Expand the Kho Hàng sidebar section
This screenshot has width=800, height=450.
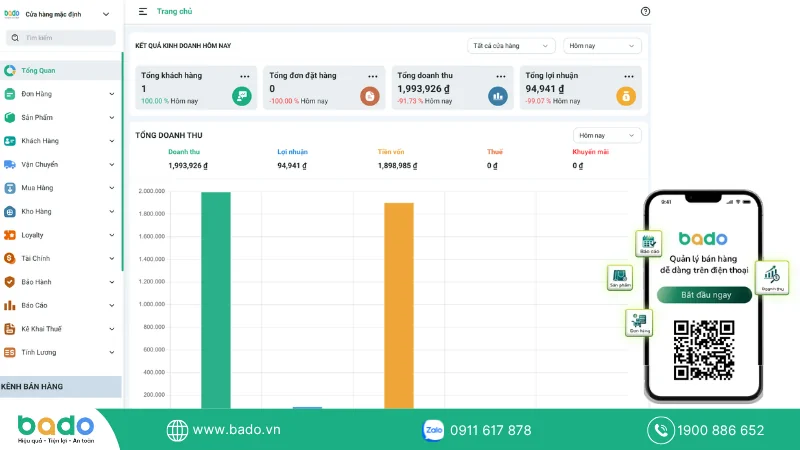[61, 211]
